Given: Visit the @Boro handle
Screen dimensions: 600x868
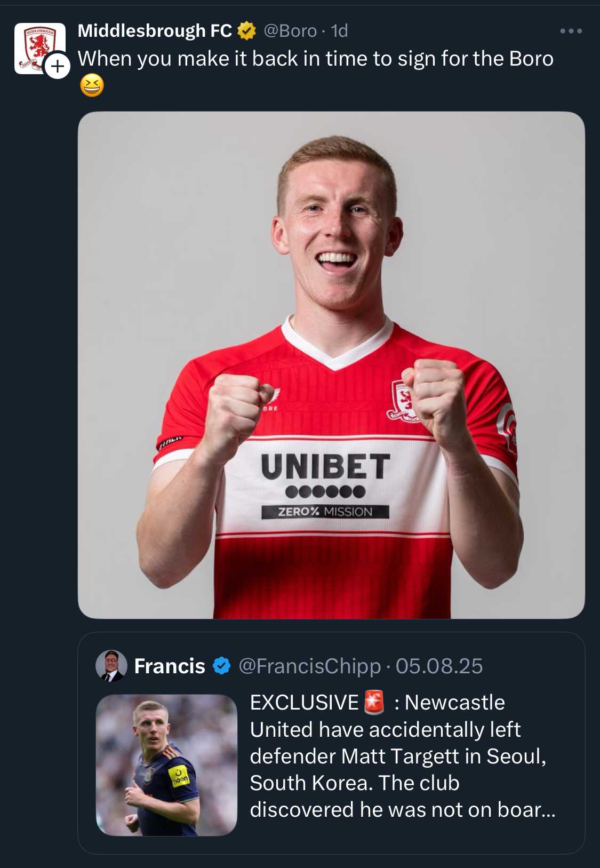Looking at the screenshot, I should pyautogui.click(x=290, y=31).
